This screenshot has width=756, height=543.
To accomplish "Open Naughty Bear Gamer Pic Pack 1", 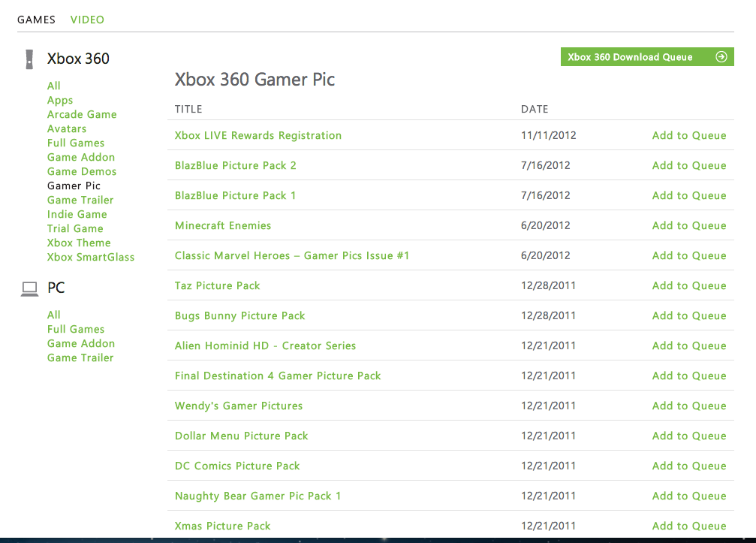I will (258, 496).
